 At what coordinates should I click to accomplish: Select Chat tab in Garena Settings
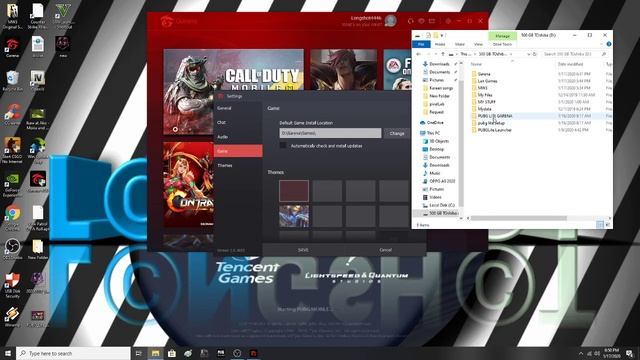pyautogui.click(x=238, y=122)
